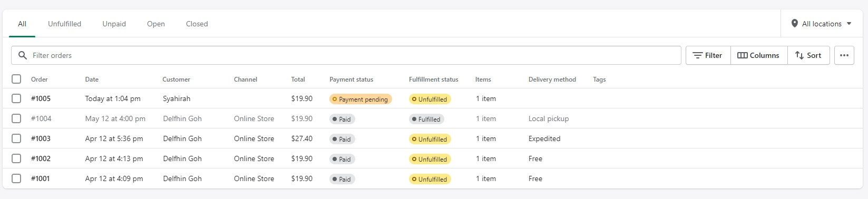Click the Payment status column header

pos(351,79)
